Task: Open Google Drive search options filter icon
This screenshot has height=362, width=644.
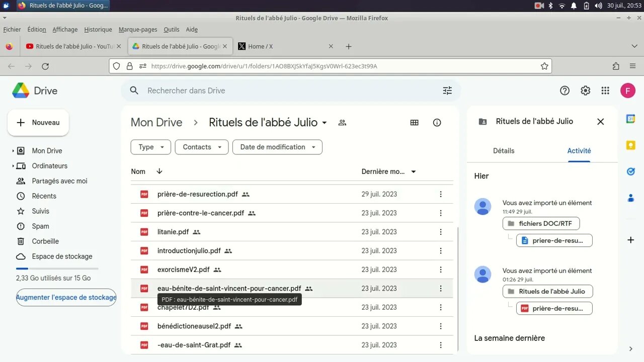Action: [x=447, y=90]
